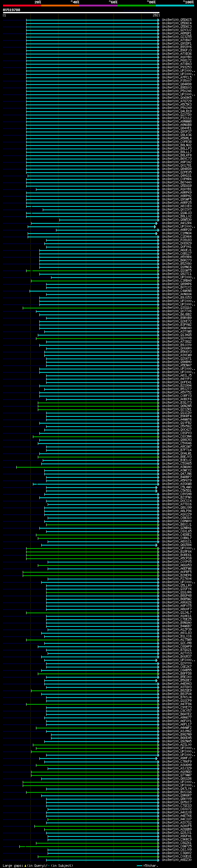The width and height of the screenshot is (197, 868).
Task: Click the UniRef100_C7QCG3 label
Action: tap(177, 806)
